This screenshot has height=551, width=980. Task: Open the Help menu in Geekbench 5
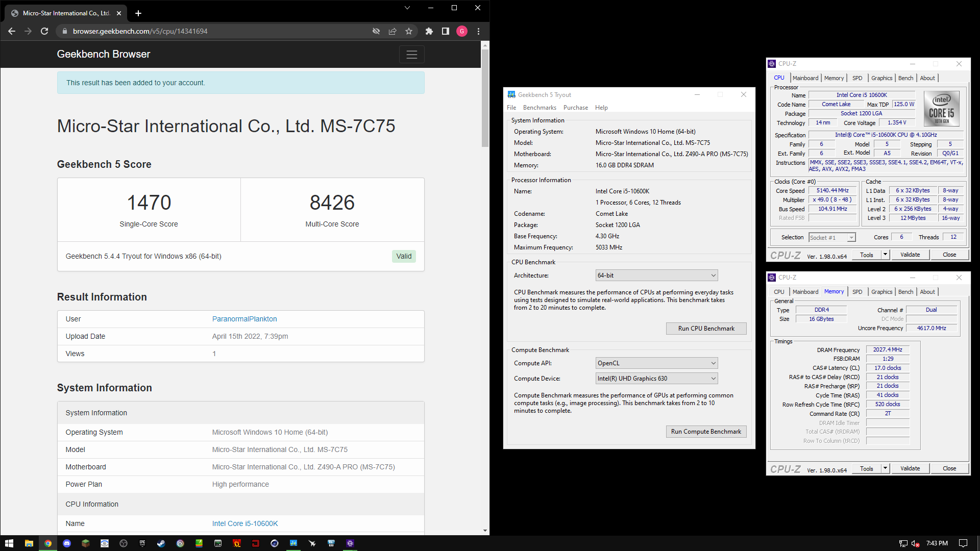pyautogui.click(x=601, y=108)
